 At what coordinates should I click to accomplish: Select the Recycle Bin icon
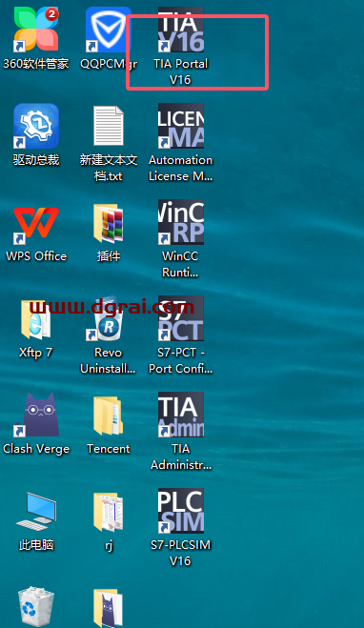click(36, 607)
